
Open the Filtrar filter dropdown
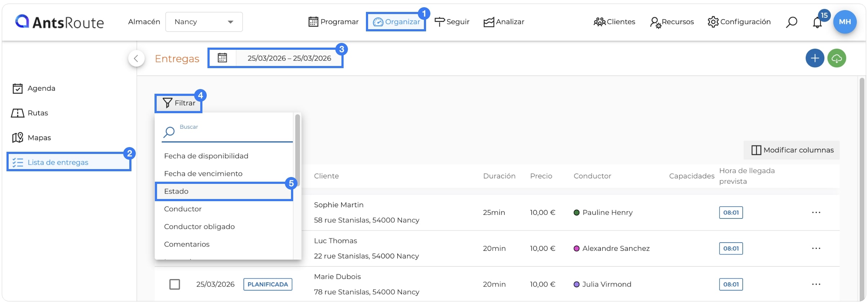point(179,103)
